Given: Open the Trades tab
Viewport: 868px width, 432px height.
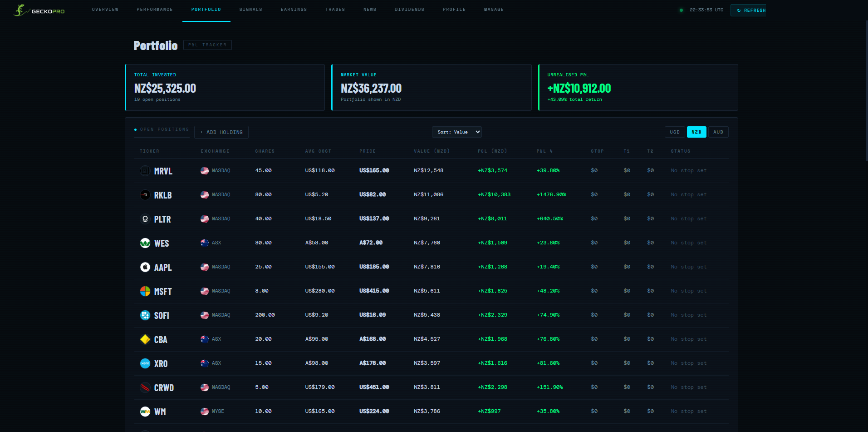Looking at the screenshot, I should [335, 10].
